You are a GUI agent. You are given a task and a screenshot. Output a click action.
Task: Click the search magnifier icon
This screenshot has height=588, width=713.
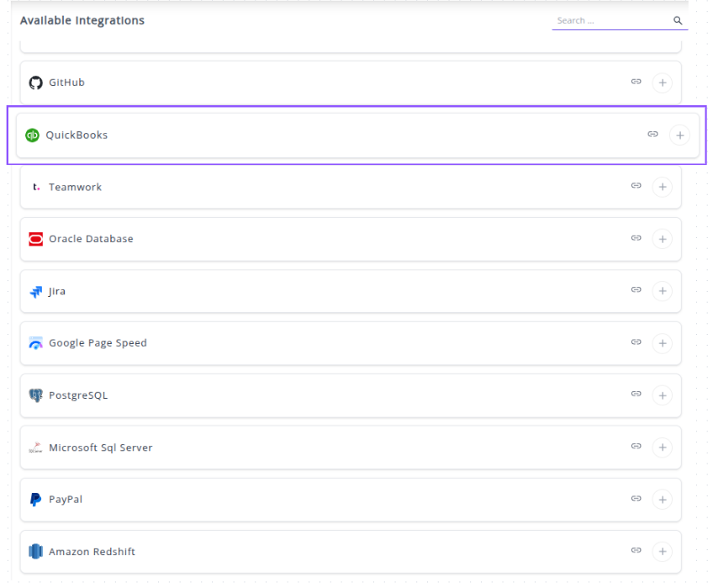678,21
